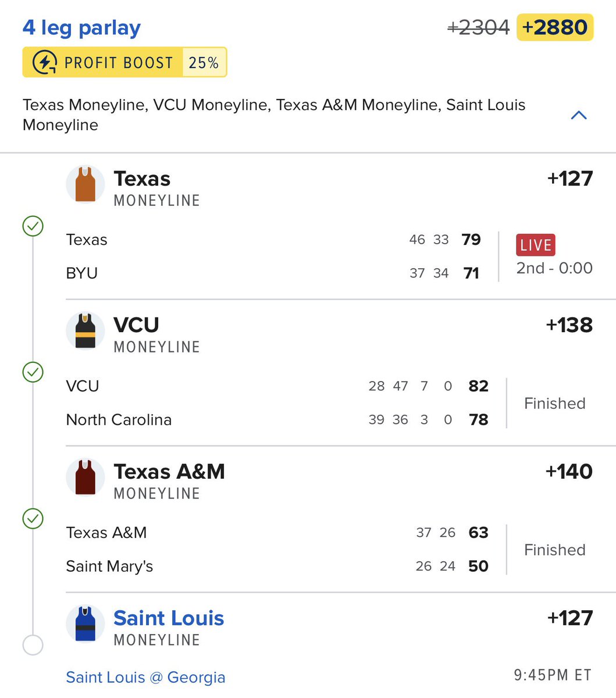This screenshot has height=698, width=616.
Task: Click the green checkmark beside Texas A&M leg
Action: point(33,518)
